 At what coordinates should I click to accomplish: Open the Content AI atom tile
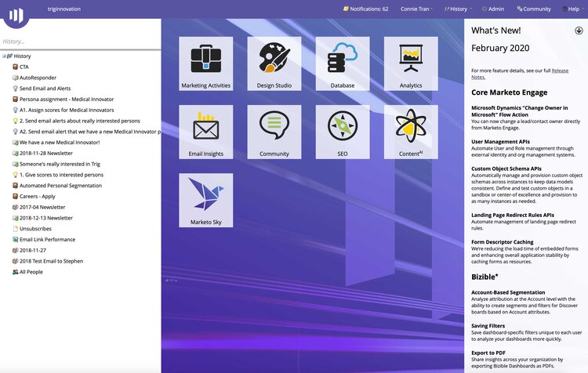[411, 132]
